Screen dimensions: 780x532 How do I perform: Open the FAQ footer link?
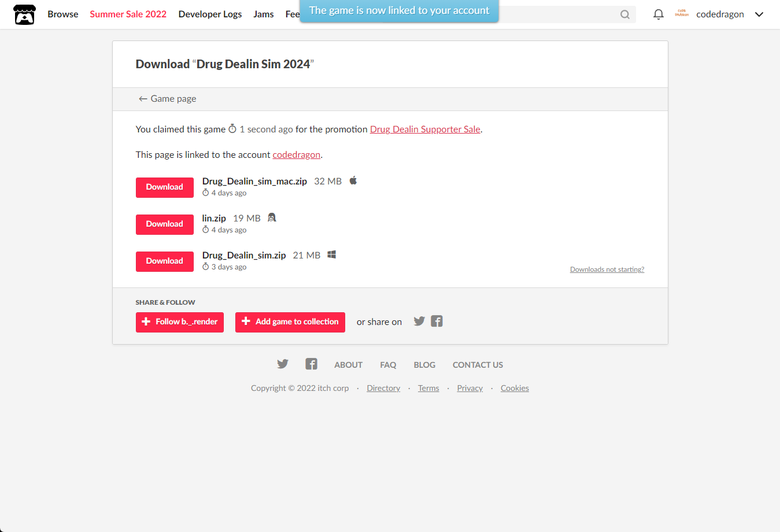point(388,365)
